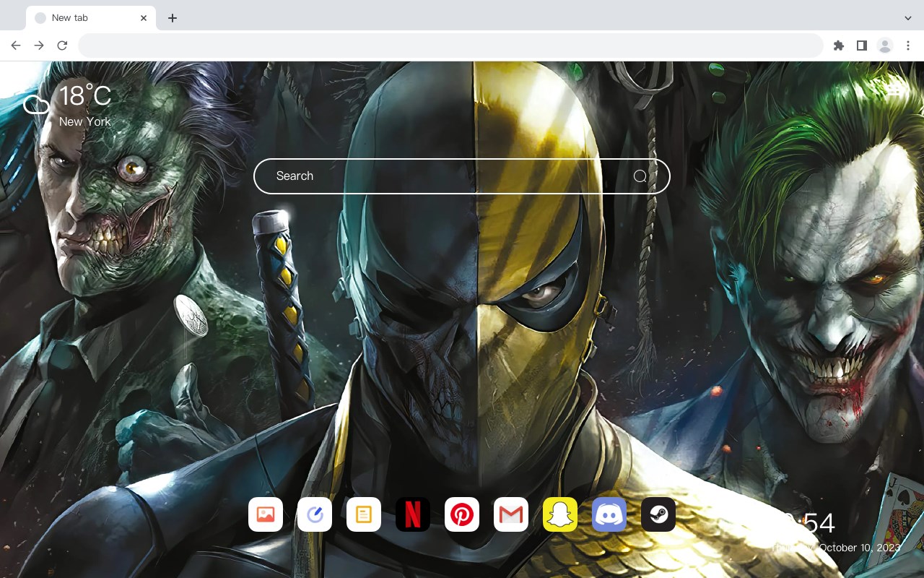Go back to the previous page
Viewport: 924px width, 578px height.
coord(16,46)
